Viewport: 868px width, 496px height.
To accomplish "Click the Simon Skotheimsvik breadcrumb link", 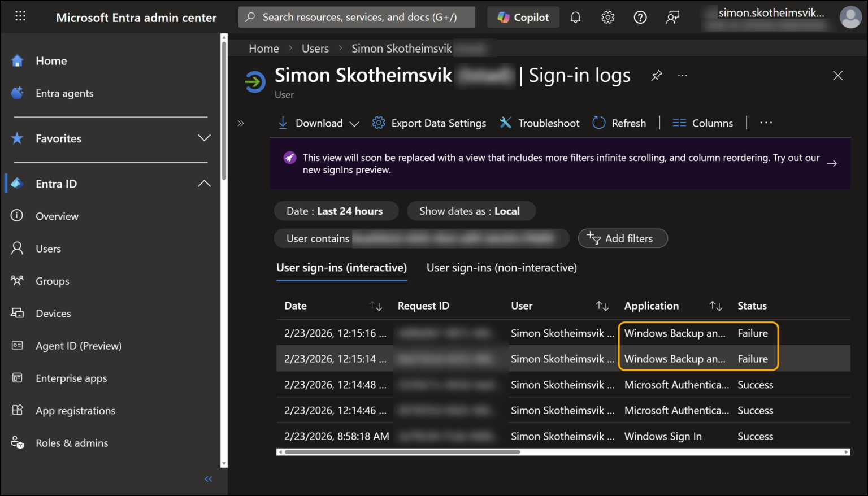I will (x=402, y=49).
